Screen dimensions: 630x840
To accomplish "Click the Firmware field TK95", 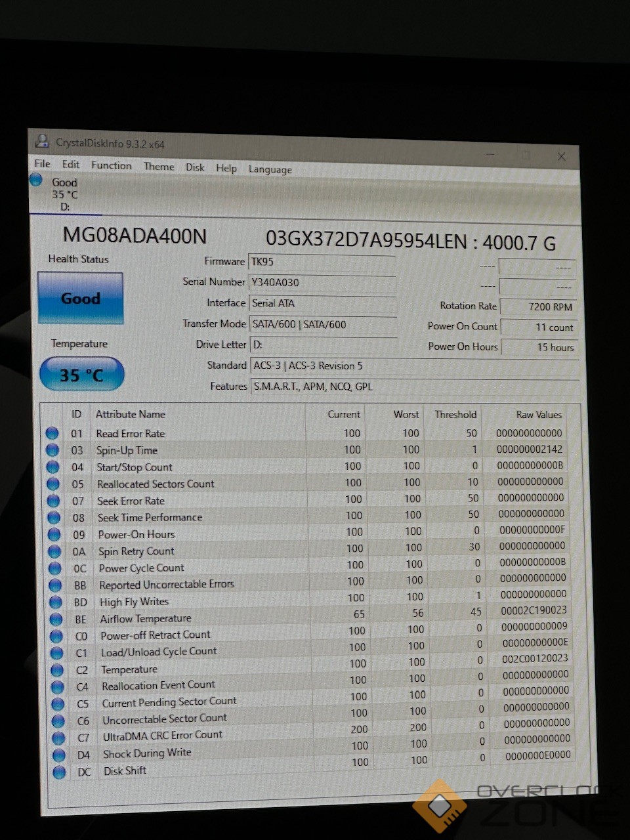I will coord(322,262).
